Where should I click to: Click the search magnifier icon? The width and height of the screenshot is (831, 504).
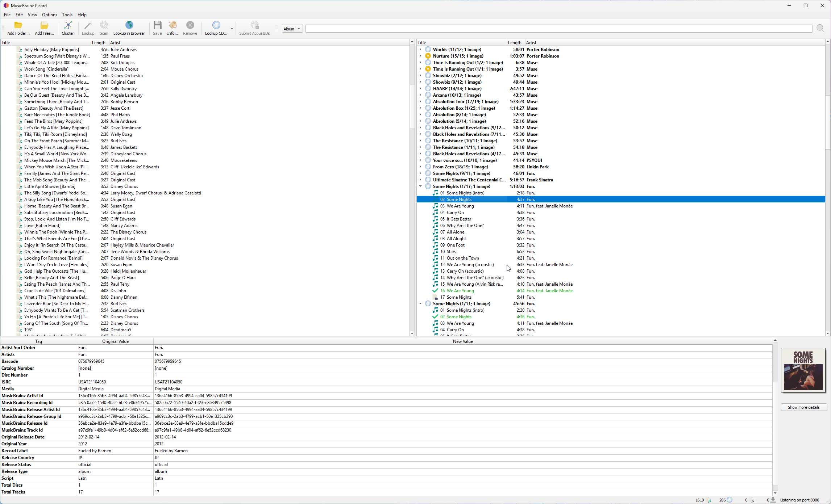820,29
